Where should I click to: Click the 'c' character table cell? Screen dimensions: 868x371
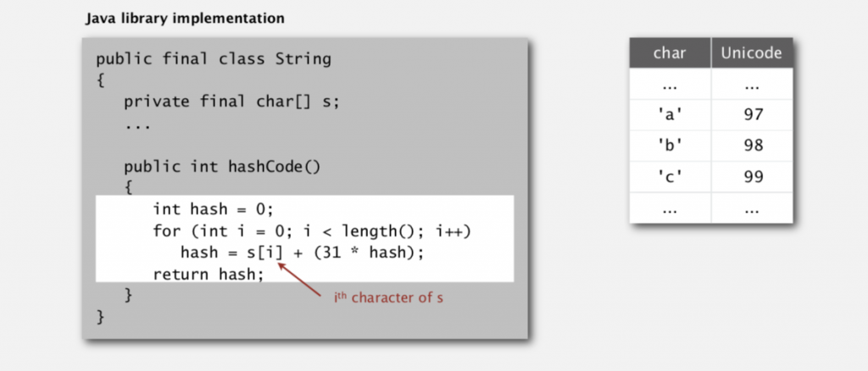pyautogui.click(x=669, y=177)
